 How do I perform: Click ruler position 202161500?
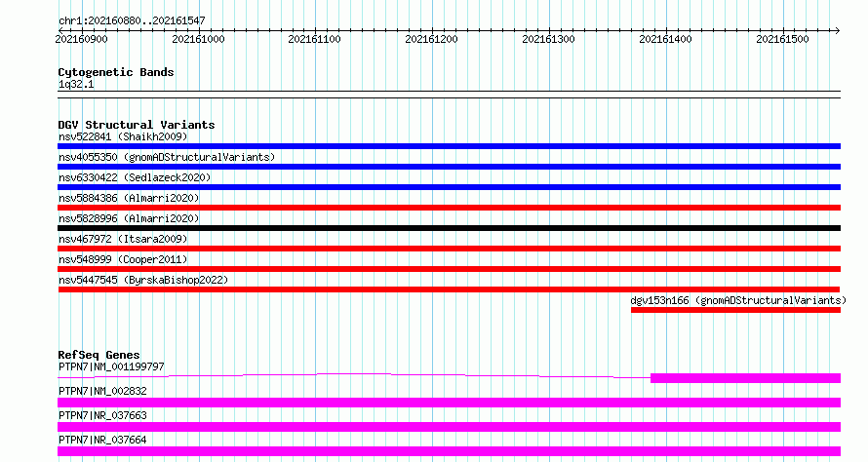coord(782,39)
